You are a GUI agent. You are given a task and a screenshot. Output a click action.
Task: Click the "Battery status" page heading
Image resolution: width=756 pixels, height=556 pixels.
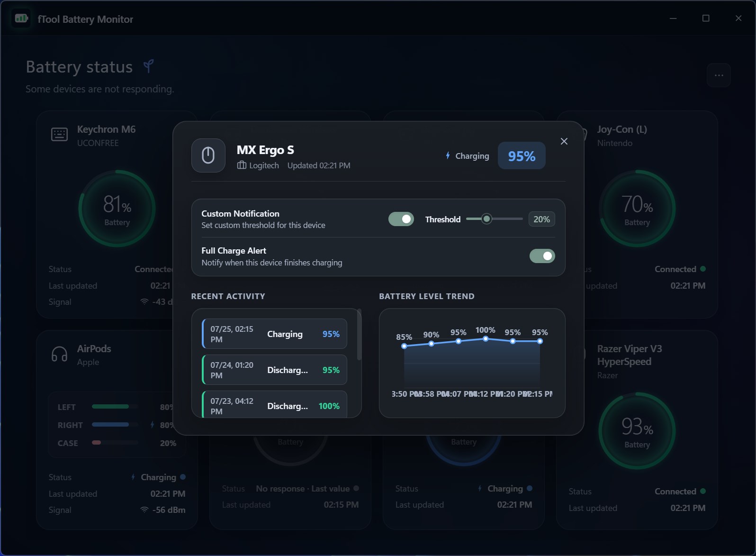click(x=79, y=67)
